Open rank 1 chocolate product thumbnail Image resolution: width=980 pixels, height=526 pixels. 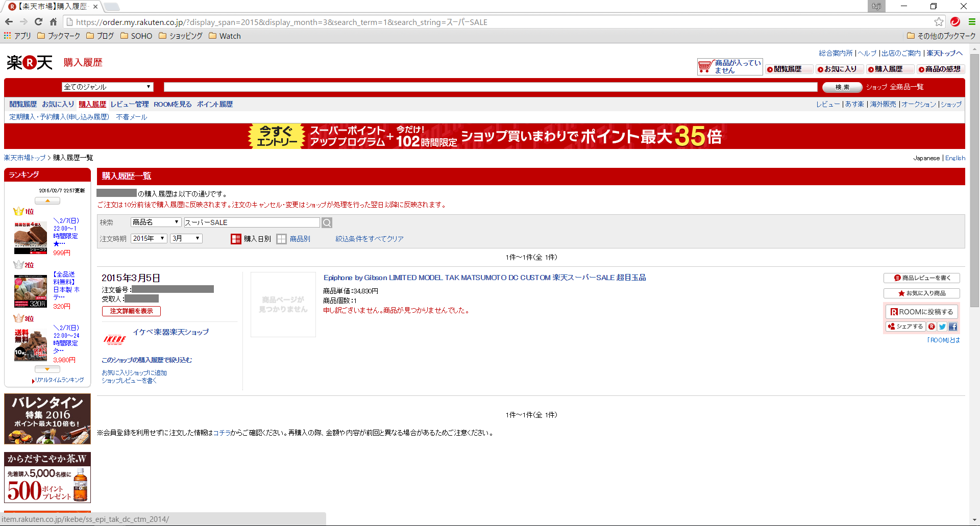pos(31,237)
